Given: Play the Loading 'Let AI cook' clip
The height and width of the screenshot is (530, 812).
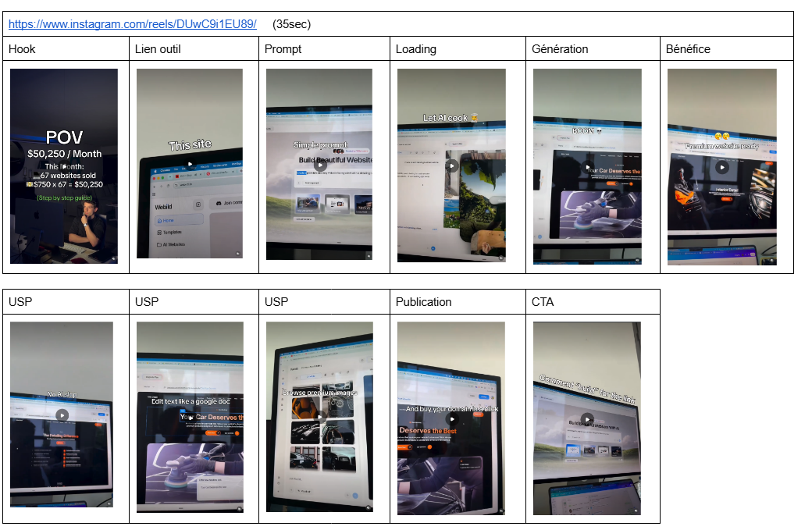Looking at the screenshot, I should 452,166.
